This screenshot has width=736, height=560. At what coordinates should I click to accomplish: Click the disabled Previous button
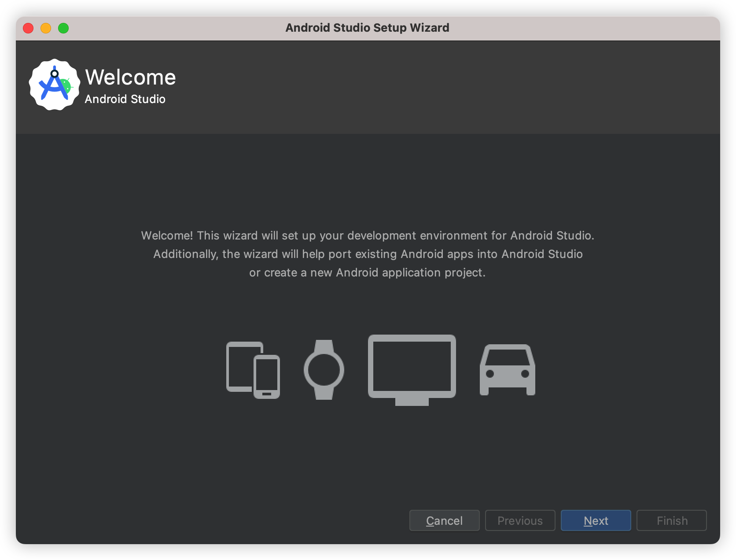tap(520, 520)
